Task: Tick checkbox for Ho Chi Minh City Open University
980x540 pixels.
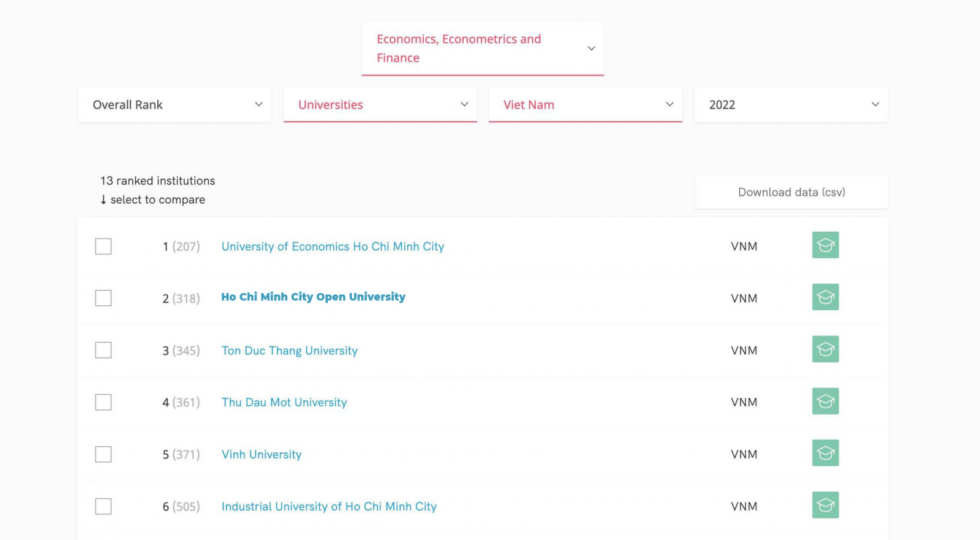Action: (x=104, y=299)
